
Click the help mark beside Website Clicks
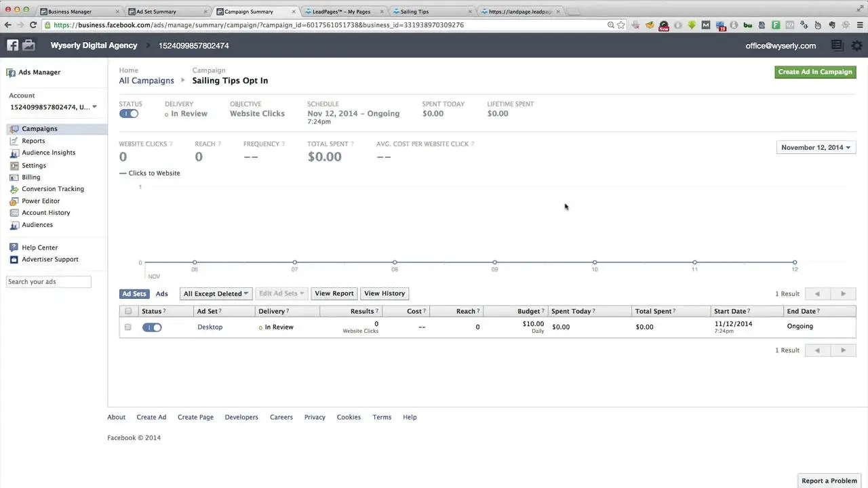click(x=171, y=144)
